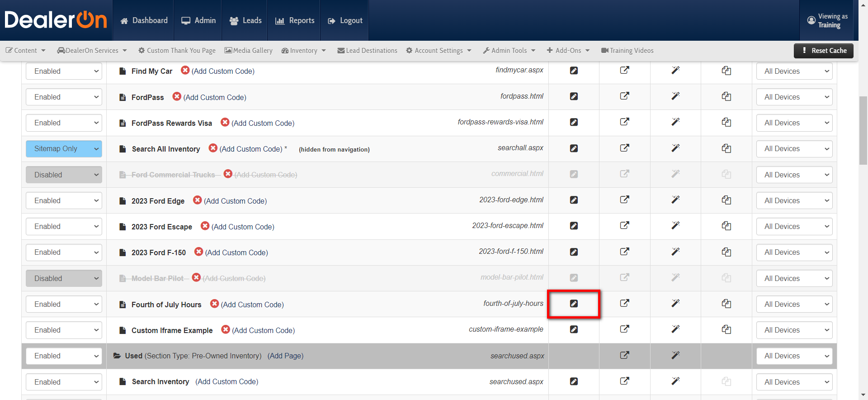The height and width of the screenshot is (400, 868).
Task: Remove custom code icon for 2023 Ford Escape
Action: click(205, 226)
